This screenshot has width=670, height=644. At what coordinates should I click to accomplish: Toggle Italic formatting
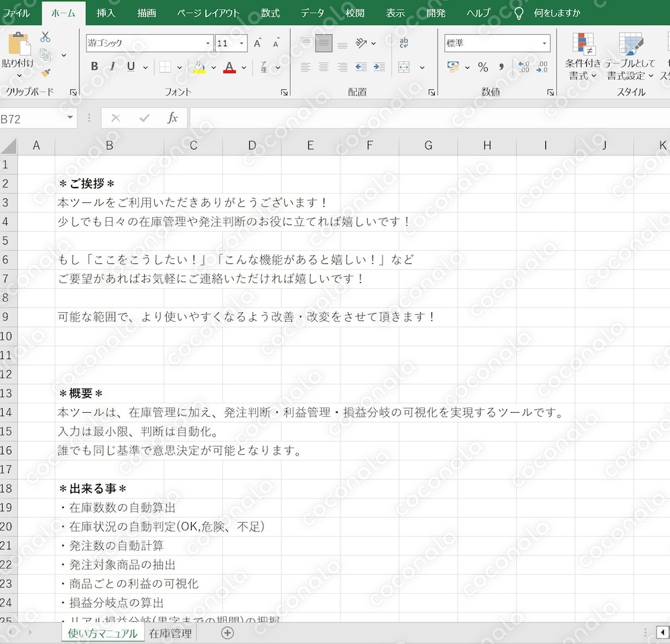point(113,66)
